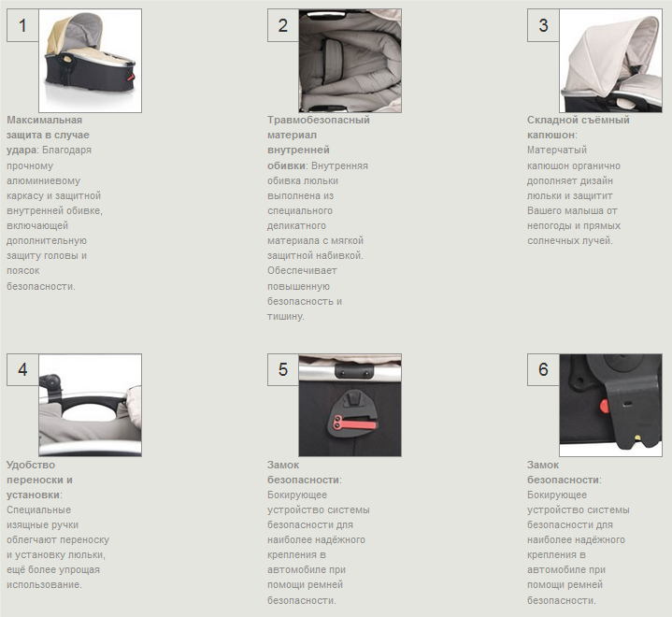Click the number 6 badge
The width and height of the screenshot is (672, 617).
[543, 369]
